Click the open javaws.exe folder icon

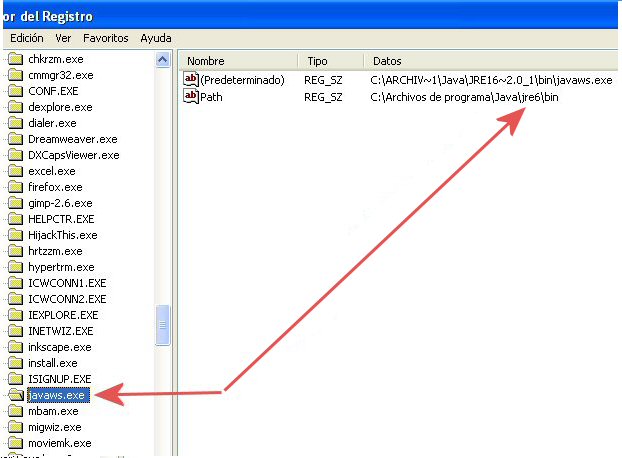[x=16, y=395]
